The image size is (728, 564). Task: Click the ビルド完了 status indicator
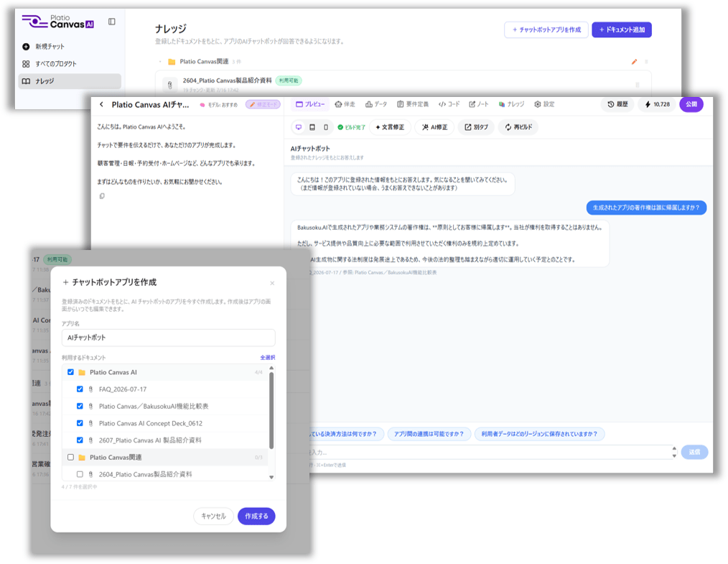tap(352, 127)
